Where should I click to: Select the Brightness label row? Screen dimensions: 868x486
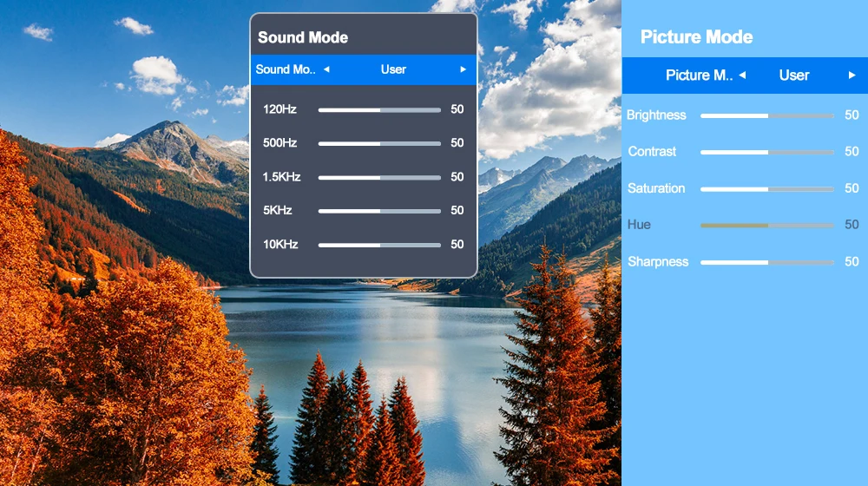[656, 115]
